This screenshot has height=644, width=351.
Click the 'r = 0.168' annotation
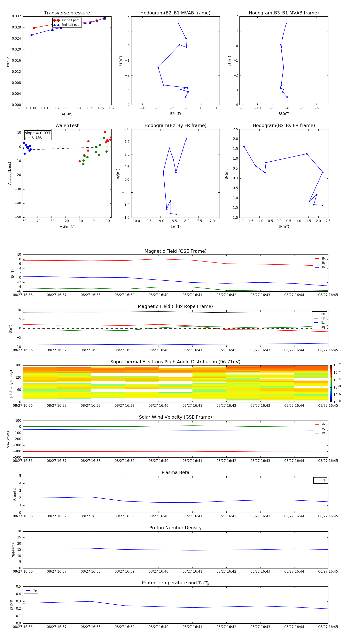[34, 137]
